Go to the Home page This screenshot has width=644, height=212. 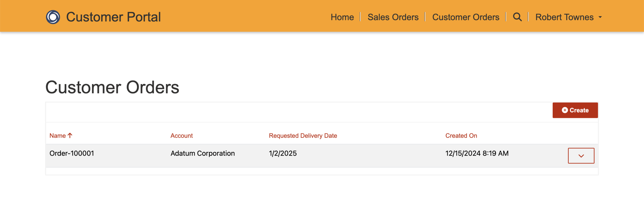[342, 17]
